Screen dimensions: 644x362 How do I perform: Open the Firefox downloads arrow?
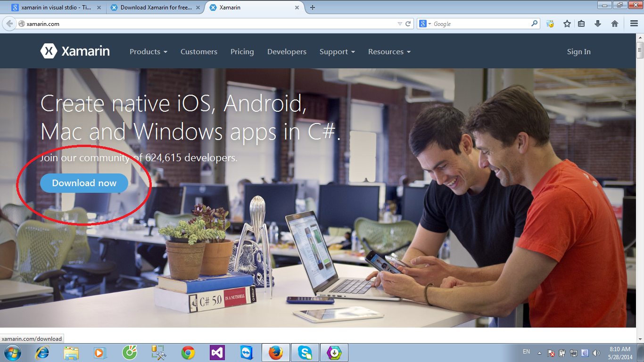[598, 24]
